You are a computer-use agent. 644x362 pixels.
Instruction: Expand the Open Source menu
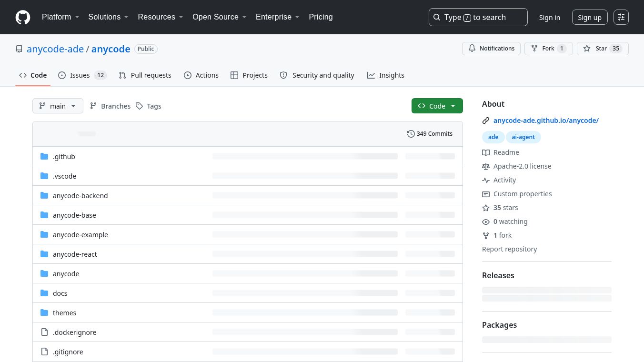coord(220,17)
